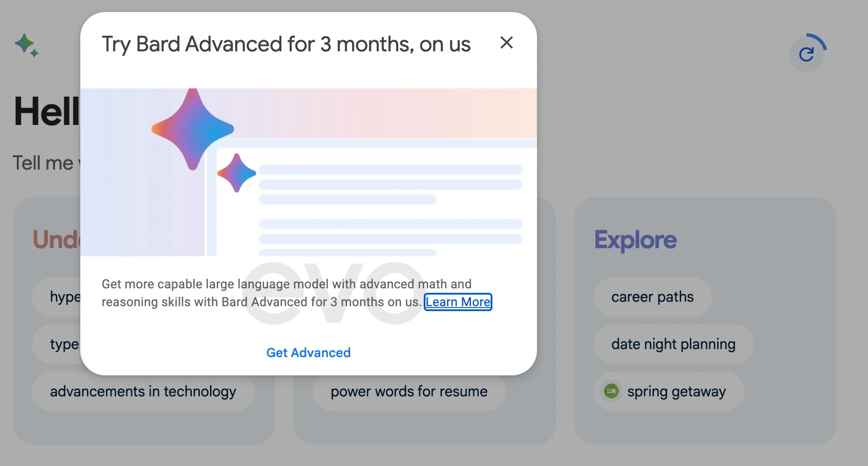
Task: Close the Bard Advanced promo dialog
Action: (x=506, y=43)
